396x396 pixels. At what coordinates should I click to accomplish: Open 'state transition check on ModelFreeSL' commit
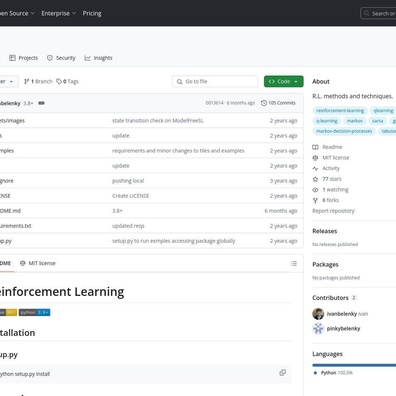158,121
